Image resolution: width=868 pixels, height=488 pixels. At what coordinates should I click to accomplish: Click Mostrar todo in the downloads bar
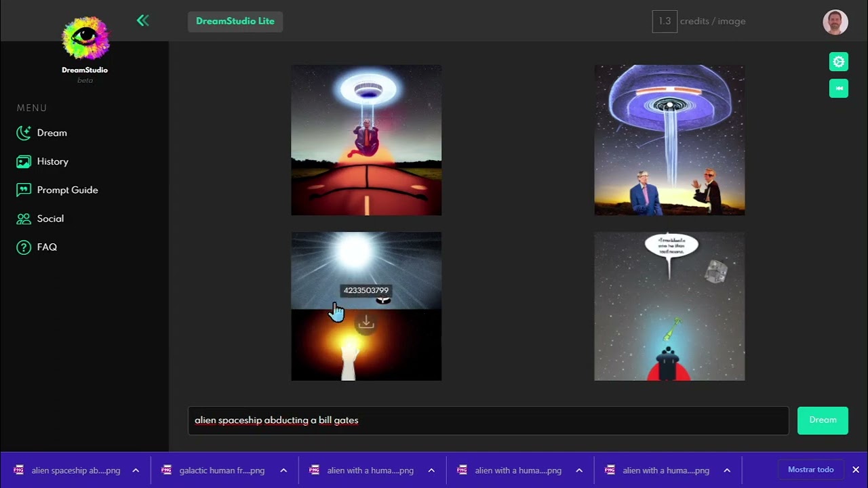(810, 470)
